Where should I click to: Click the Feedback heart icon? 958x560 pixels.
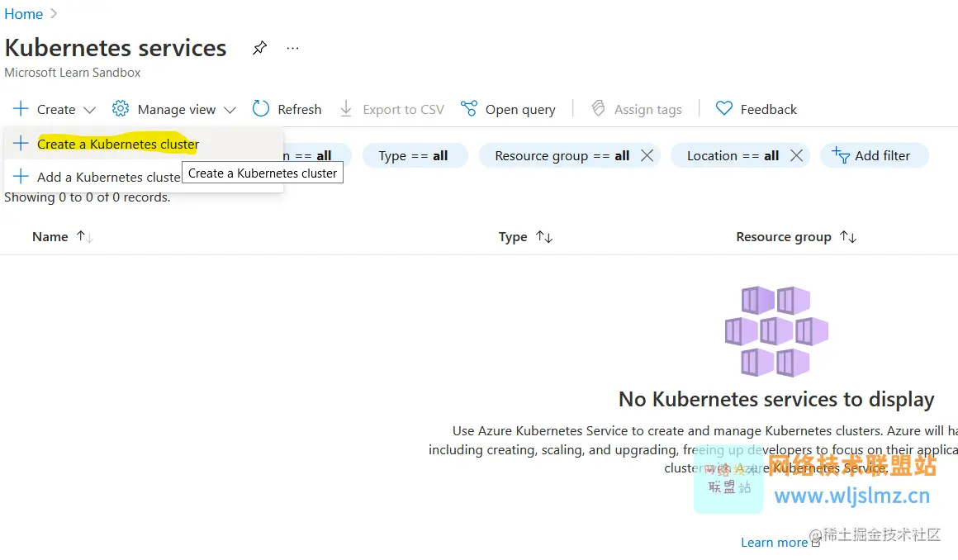tap(724, 109)
